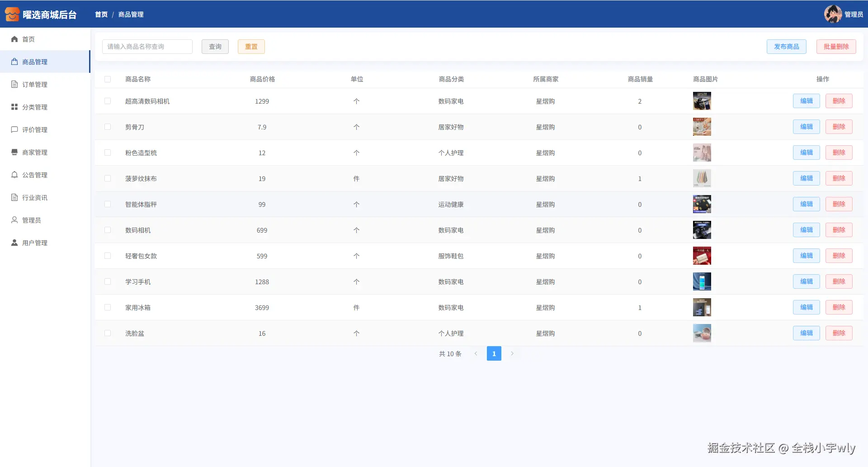Click the 首页 breadcrumb link
This screenshot has height=467, width=868.
tap(101, 14)
